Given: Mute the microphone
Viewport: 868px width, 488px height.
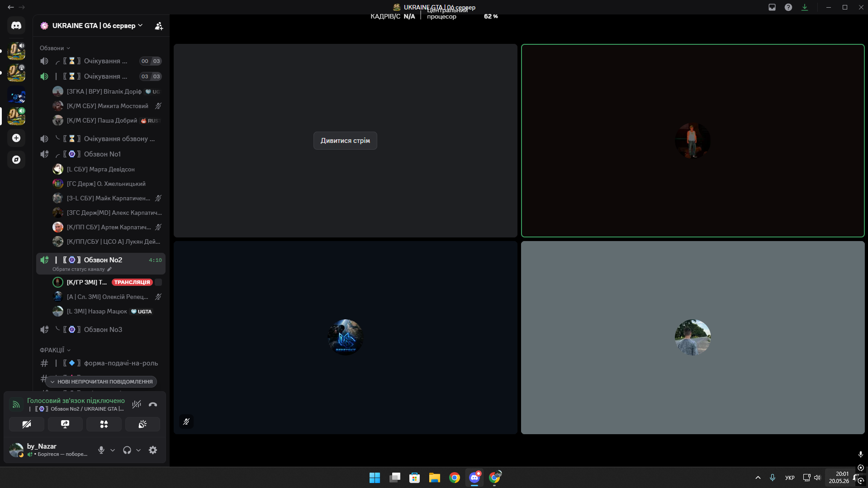Looking at the screenshot, I should [101, 450].
